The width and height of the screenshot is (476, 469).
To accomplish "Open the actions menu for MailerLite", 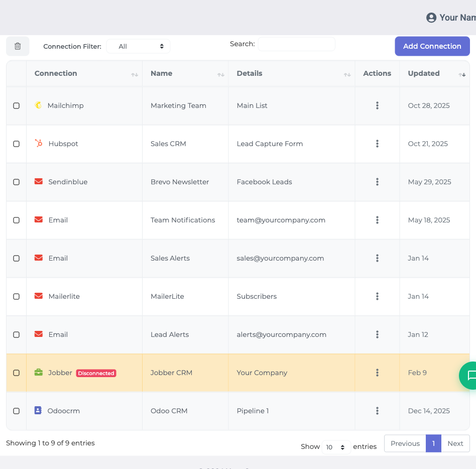I will coord(377,296).
